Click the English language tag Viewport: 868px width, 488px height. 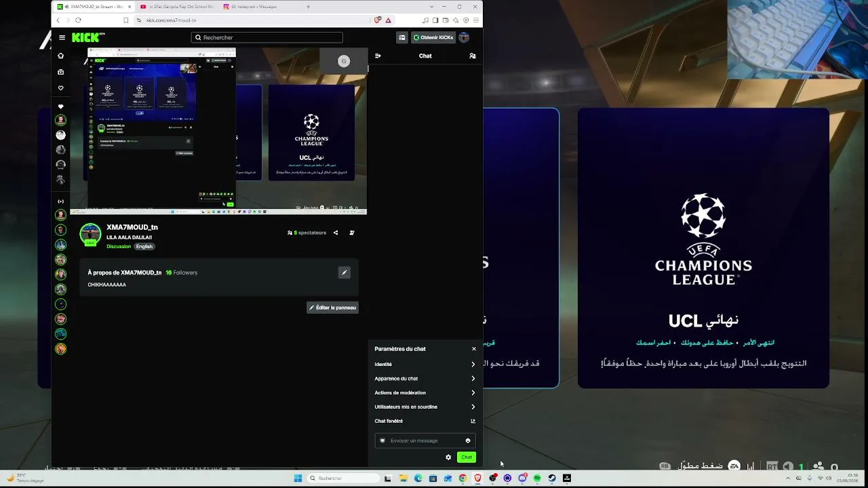[144, 247]
